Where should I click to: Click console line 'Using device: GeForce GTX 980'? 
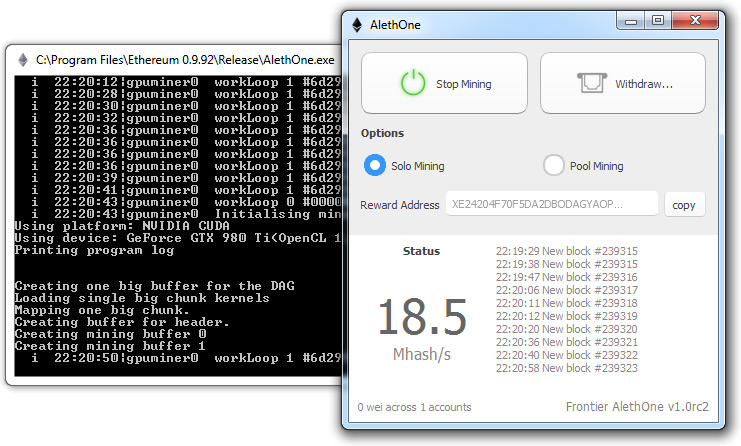(178, 238)
